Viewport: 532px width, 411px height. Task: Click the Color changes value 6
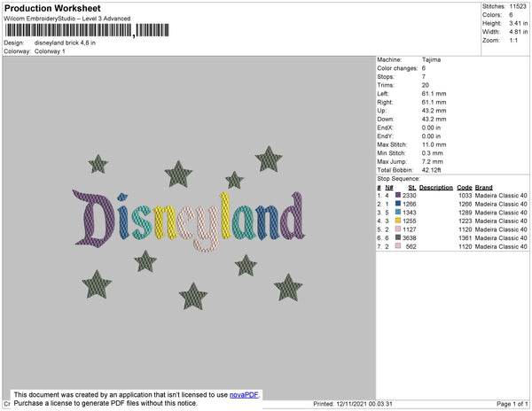pyautogui.click(x=424, y=68)
